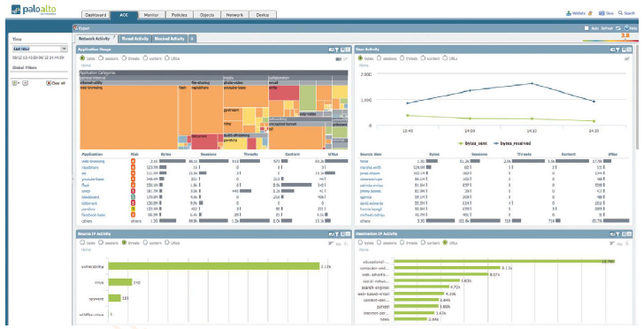Click the Clear all filters icon
The width and height of the screenshot is (644, 329).
[x=49, y=83]
